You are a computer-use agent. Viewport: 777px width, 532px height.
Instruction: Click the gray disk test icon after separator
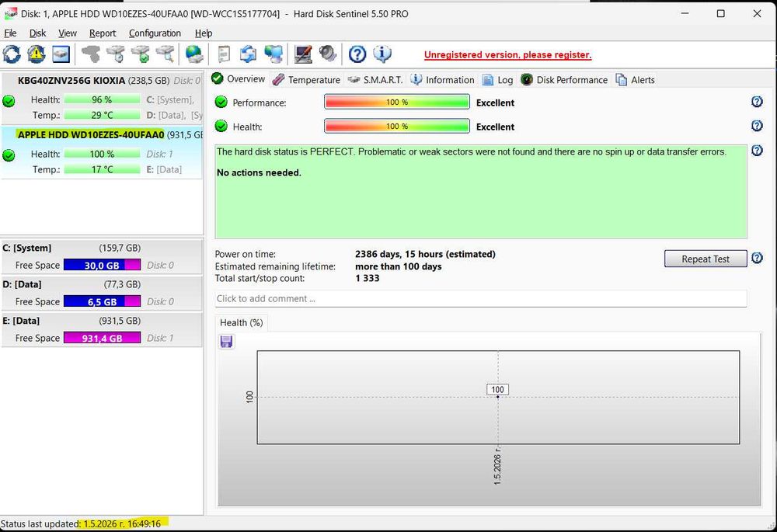(x=91, y=54)
